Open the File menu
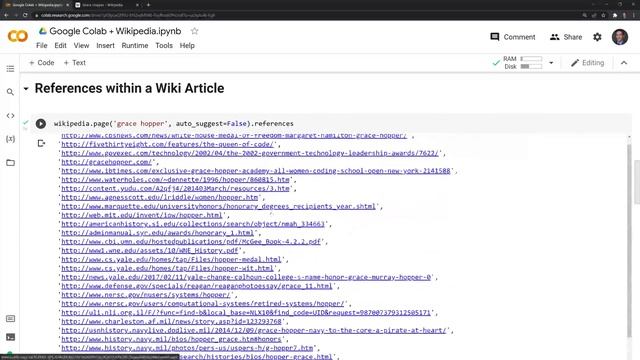 [x=42, y=46]
